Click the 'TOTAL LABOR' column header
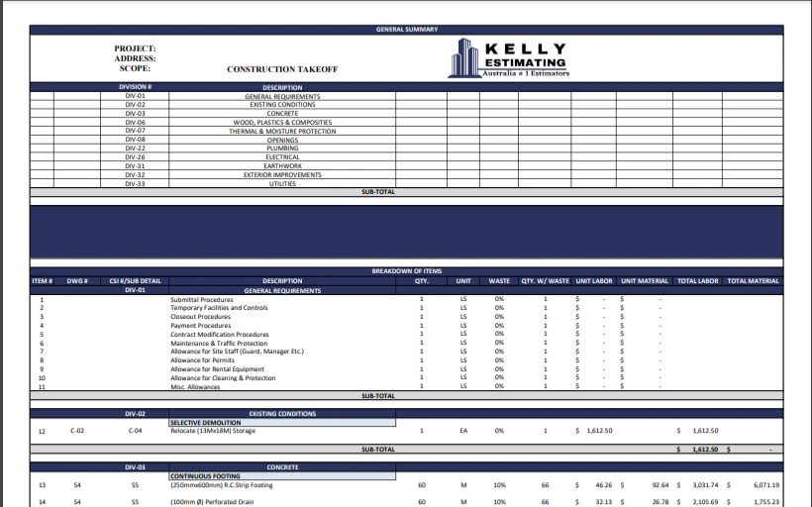This screenshot has width=812, height=507. [697, 281]
